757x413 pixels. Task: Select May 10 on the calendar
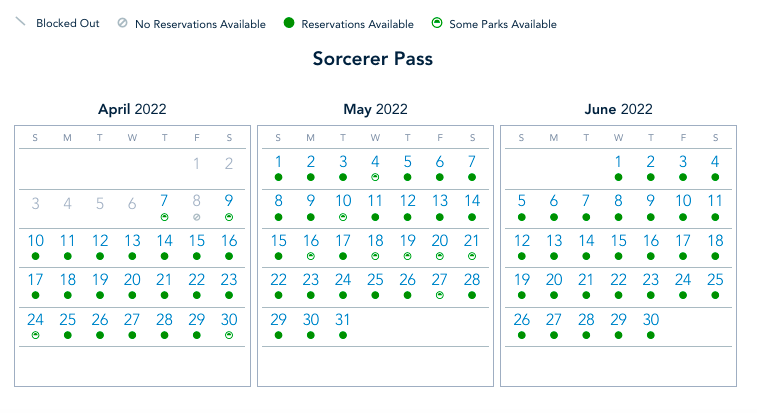(343, 201)
